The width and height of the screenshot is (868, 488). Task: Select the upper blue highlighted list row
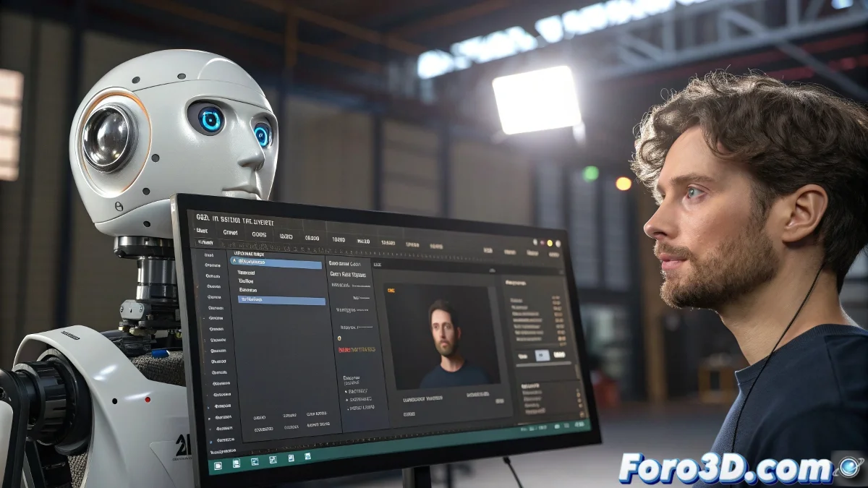pos(276,263)
